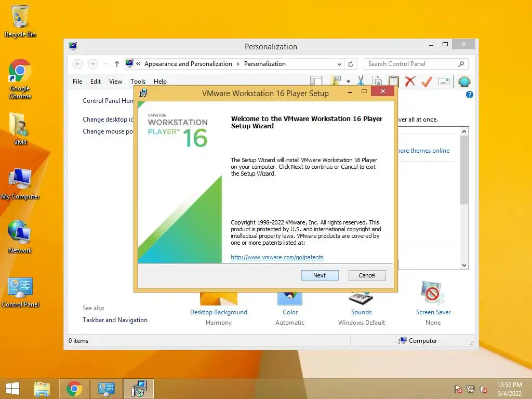The height and width of the screenshot is (399, 532).
Task: Click the red X Delete toolbar icon
Action: click(x=410, y=81)
